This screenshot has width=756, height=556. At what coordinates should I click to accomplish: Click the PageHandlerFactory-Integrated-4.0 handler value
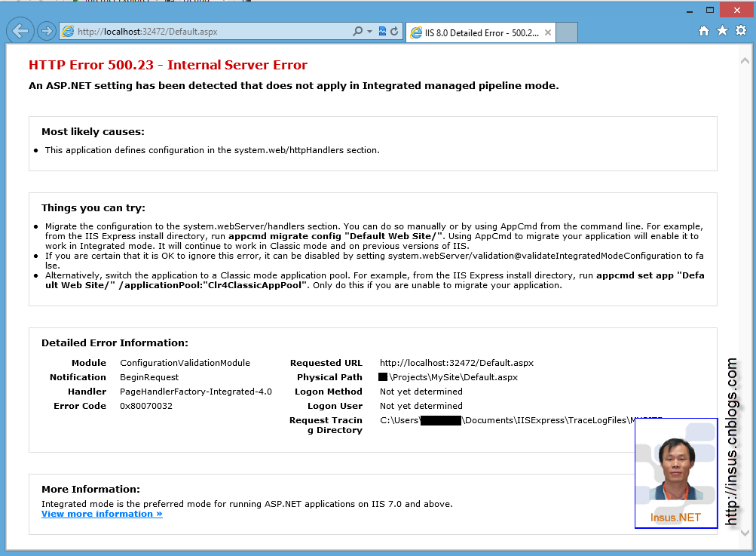coord(196,392)
